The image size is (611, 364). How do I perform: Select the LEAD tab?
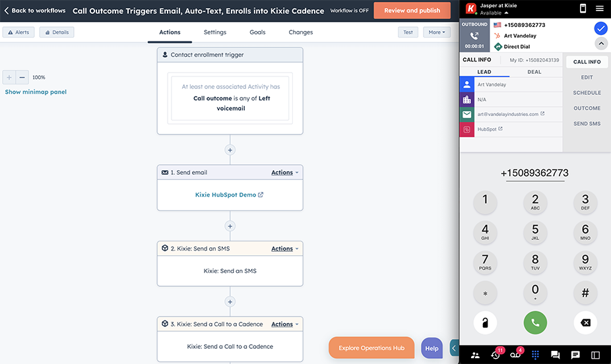pyautogui.click(x=484, y=72)
